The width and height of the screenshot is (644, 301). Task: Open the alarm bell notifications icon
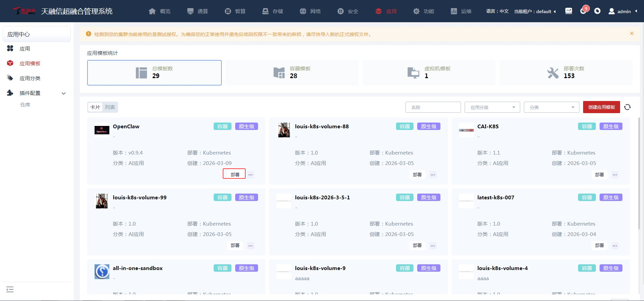click(x=583, y=11)
